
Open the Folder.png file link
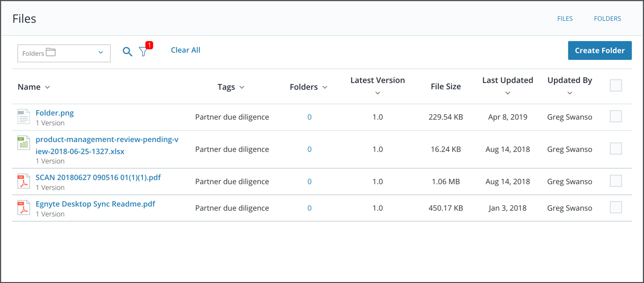click(x=55, y=113)
